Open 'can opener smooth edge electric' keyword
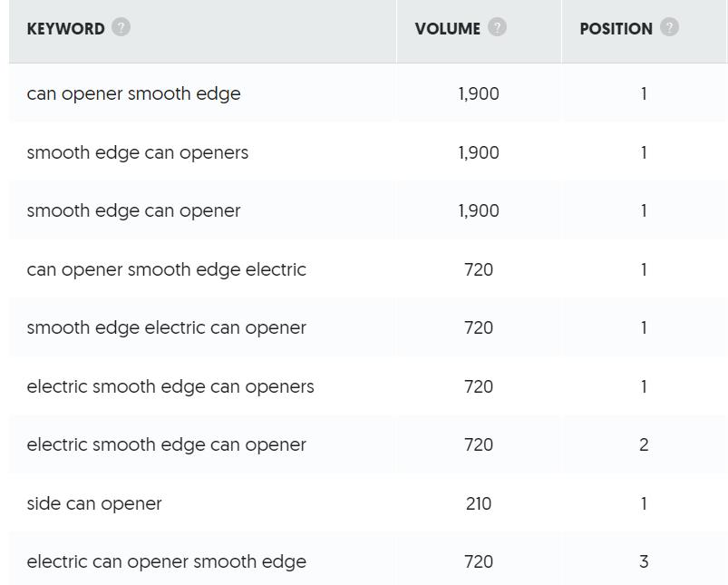Screen dimensions: 728x585 (x=167, y=269)
